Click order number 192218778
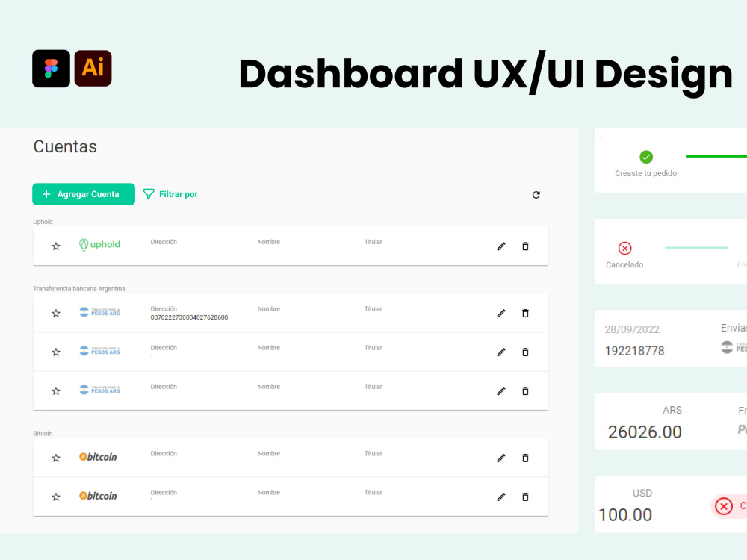This screenshot has width=747, height=560. point(634,351)
